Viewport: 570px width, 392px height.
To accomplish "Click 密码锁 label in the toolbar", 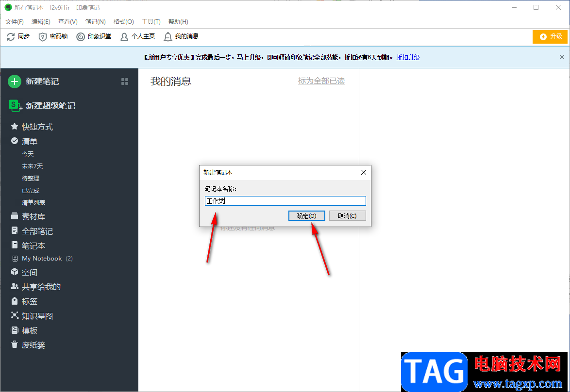I will point(59,36).
